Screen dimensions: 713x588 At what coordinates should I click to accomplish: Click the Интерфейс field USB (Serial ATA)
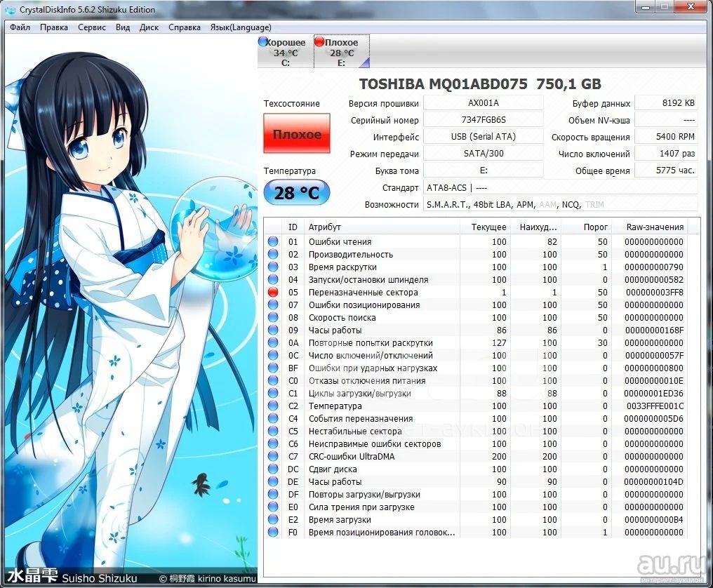tap(484, 136)
